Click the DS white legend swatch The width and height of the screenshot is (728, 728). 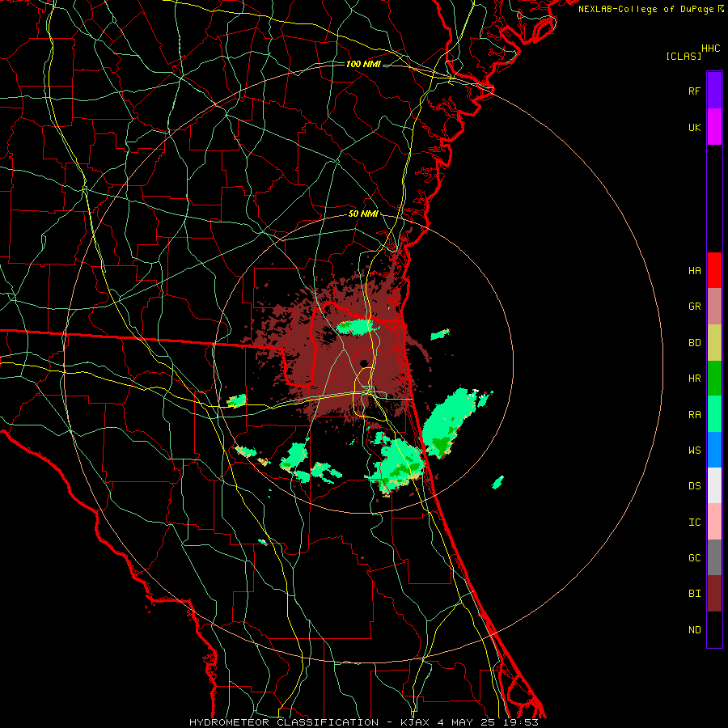pos(714,485)
